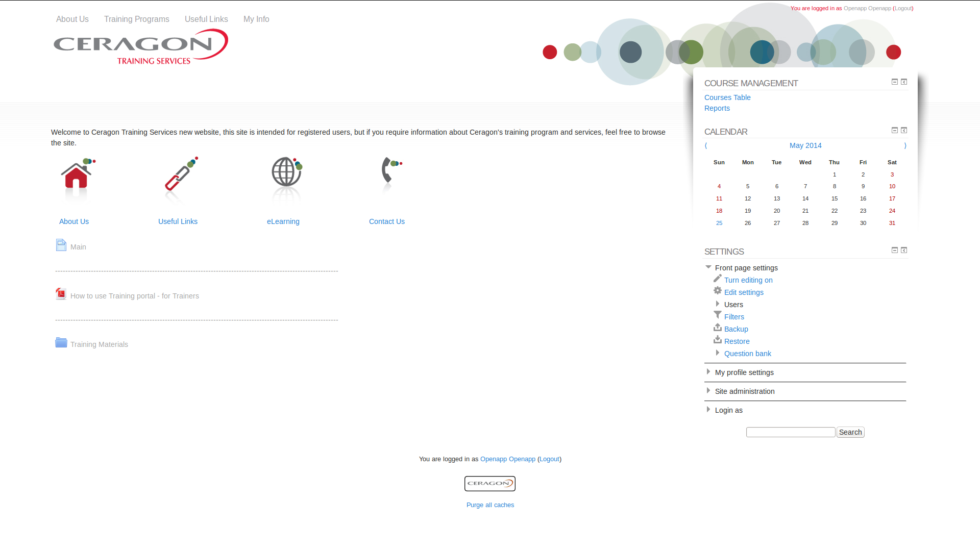Expand My profile settings
This screenshot has width=980, height=551.
708,372
